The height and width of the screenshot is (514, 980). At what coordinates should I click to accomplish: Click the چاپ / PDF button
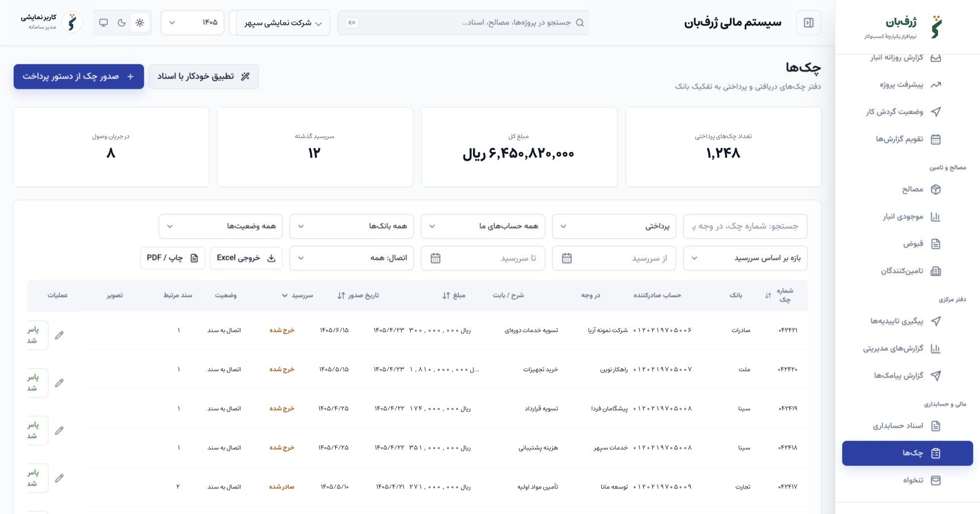tap(172, 258)
